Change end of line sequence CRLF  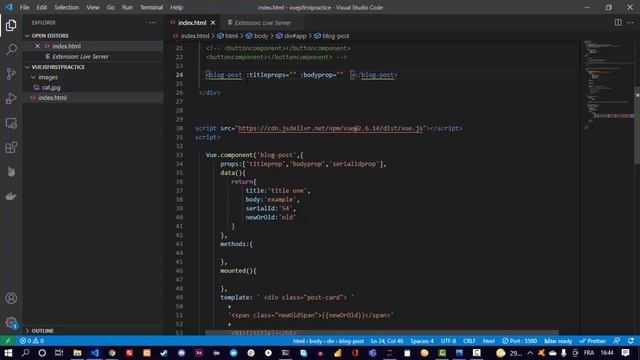pyautogui.click(x=469, y=341)
